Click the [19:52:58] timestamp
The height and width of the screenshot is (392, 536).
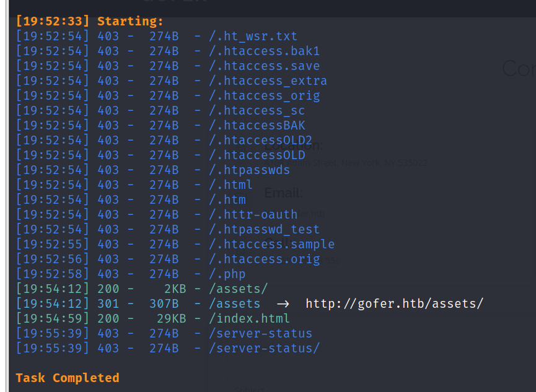click(53, 274)
